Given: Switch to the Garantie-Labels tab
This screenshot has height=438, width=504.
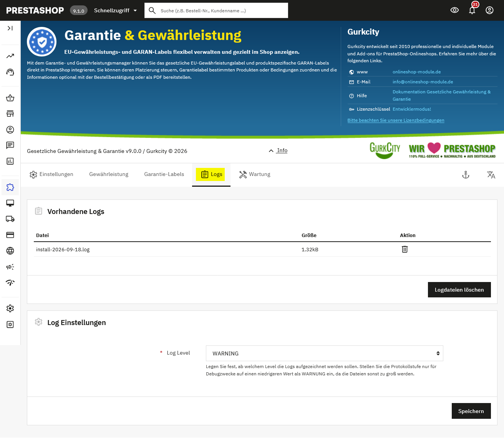Looking at the screenshot, I should [164, 174].
